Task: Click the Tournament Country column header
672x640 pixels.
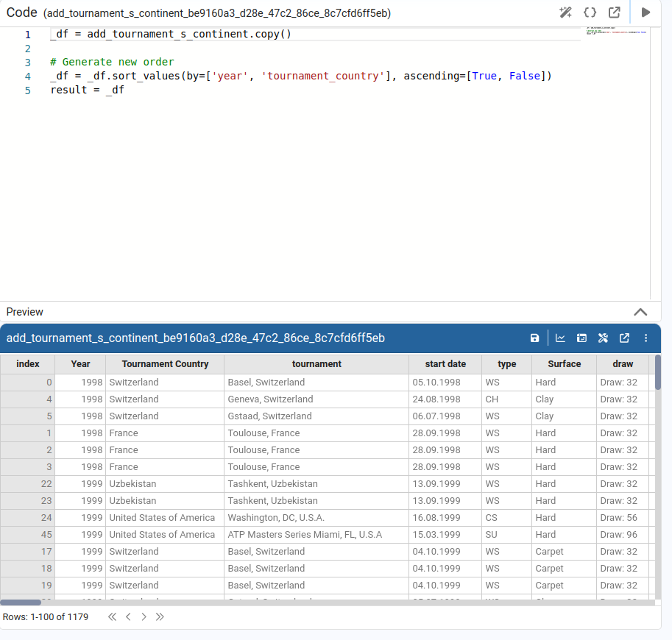Action: [165, 364]
